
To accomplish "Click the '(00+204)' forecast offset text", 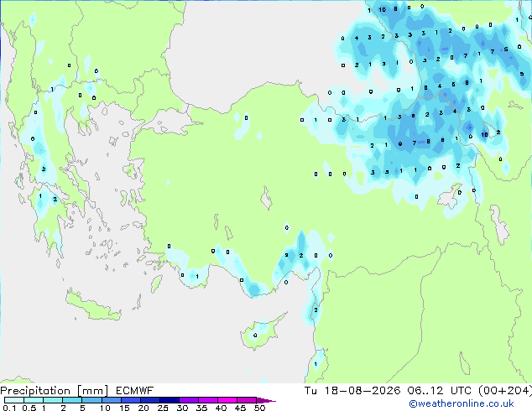I will click(505, 391).
